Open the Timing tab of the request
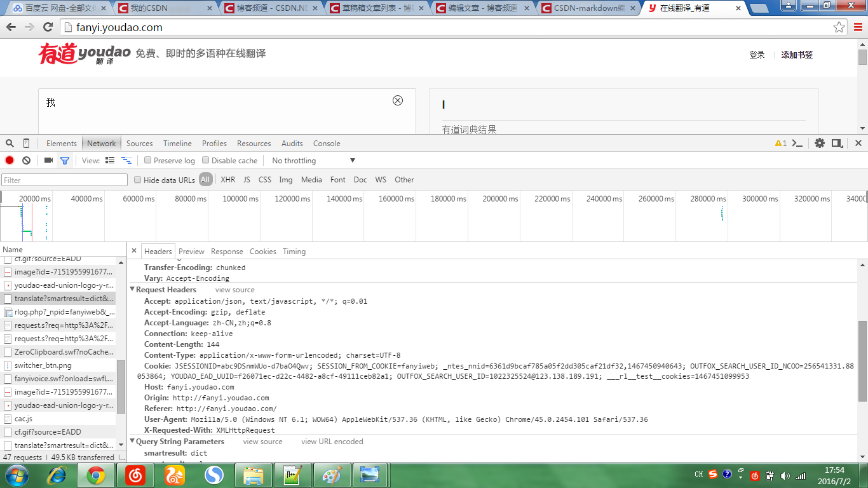Image resolution: width=868 pixels, height=488 pixels. pos(294,252)
